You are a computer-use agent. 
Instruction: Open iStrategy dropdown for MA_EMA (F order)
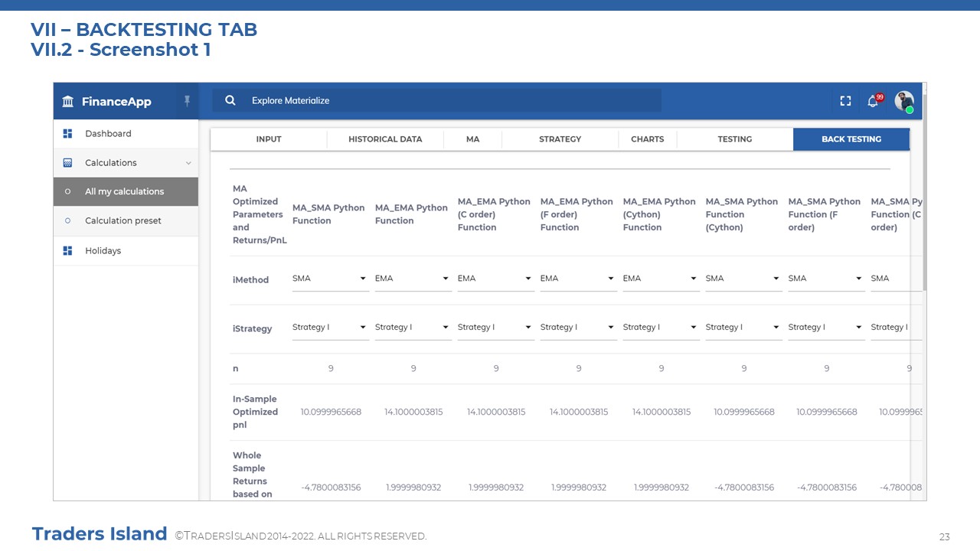578,328
